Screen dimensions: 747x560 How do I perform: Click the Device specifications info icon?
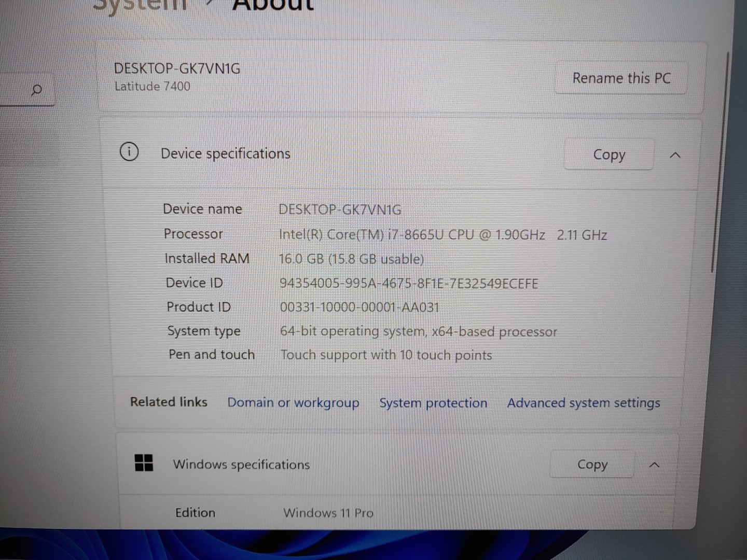coord(129,152)
